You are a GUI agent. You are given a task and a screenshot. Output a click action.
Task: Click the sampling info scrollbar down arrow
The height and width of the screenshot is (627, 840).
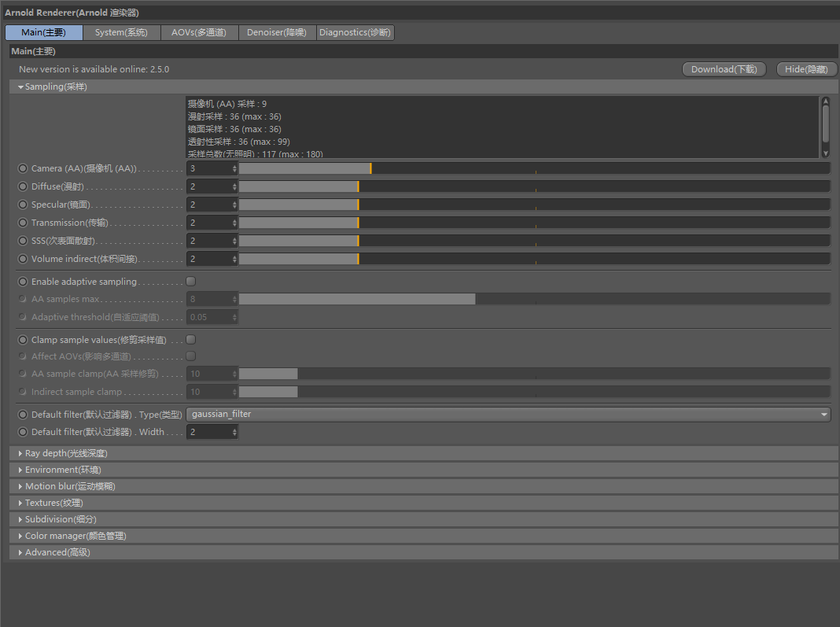point(826,154)
